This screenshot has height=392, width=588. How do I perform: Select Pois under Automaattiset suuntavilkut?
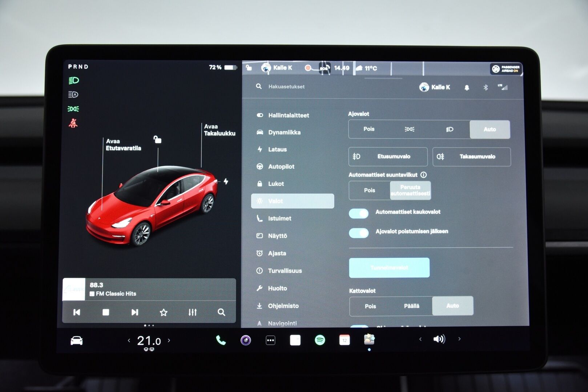pyautogui.click(x=370, y=190)
